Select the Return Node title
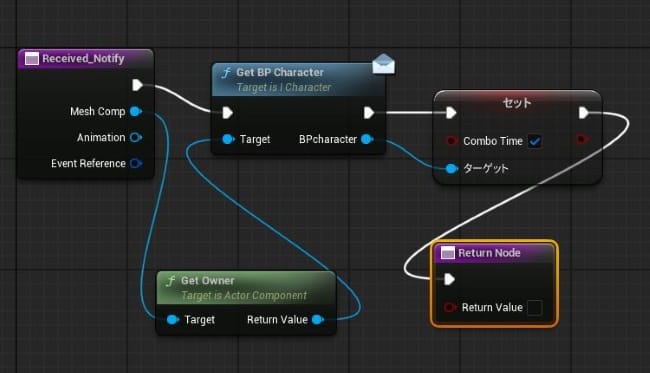 (489, 253)
